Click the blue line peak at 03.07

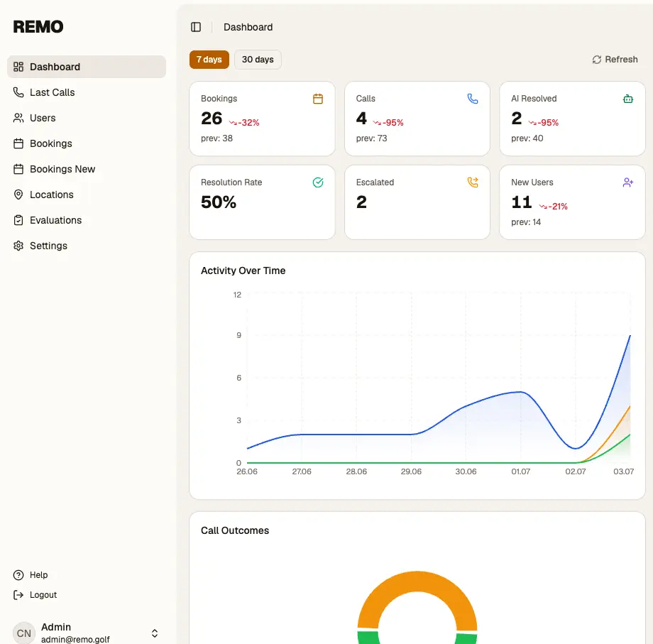pyautogui.click(x=630, y=335)
